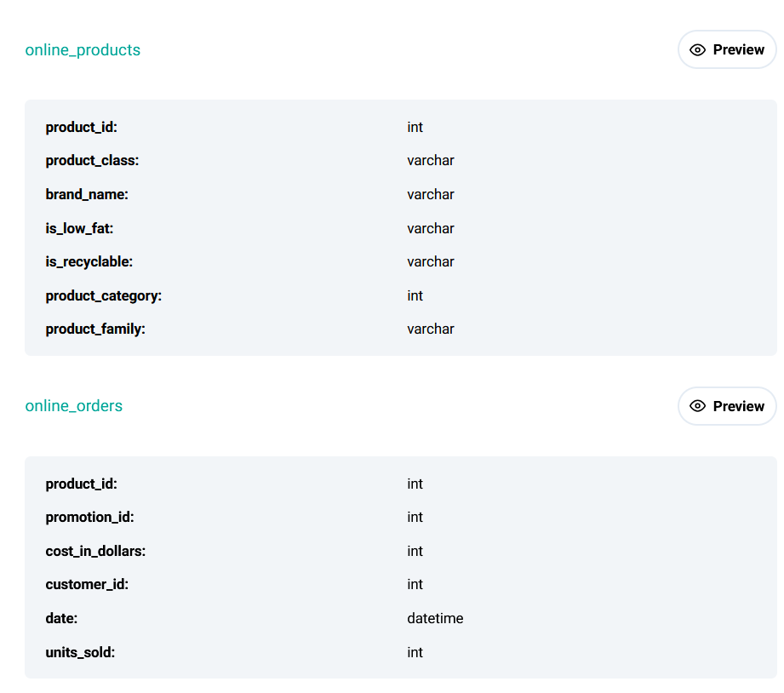Select the units_sold field row

click(x=81, y=652)
